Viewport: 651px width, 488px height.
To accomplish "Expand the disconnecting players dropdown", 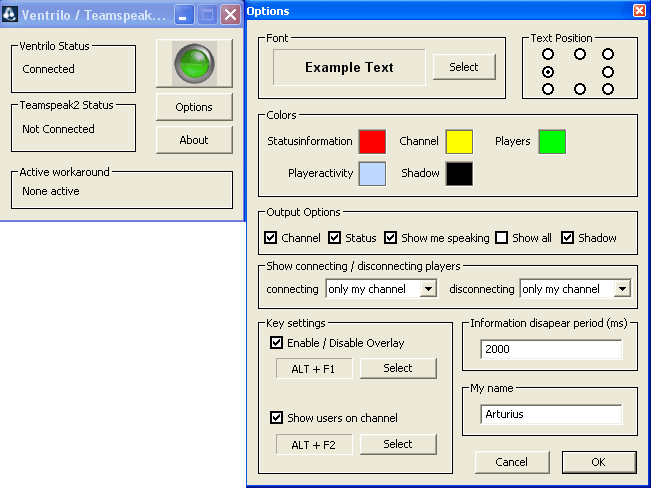I will pos(622,289).
